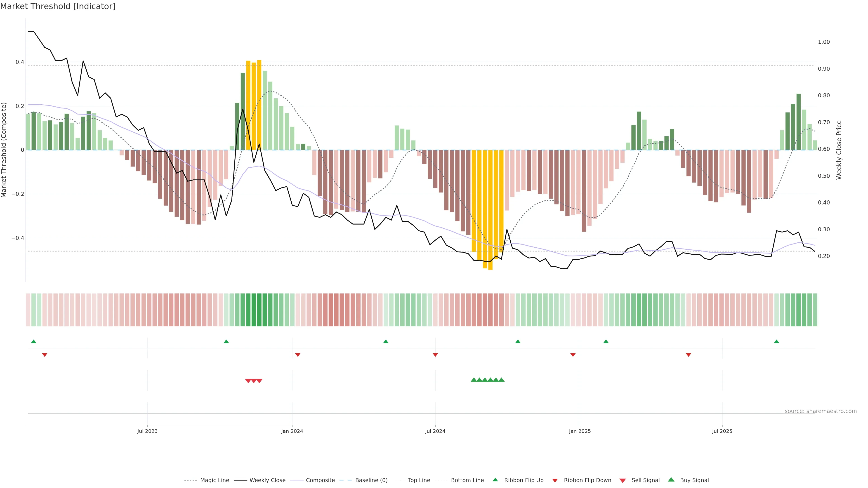Click the Ribbon Flip Down legend triangle
Viewport: 868px width, 488px height.
(x=555, y=481)
